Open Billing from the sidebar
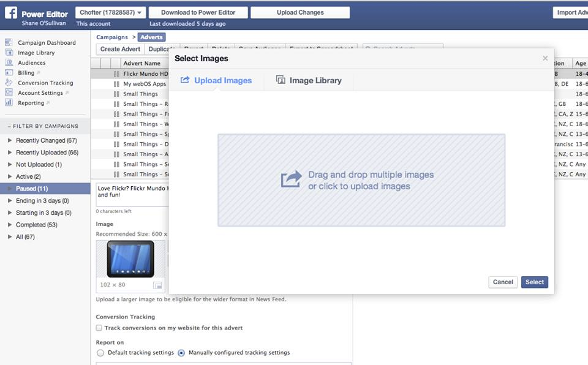 pyautogui.click(x=26, y=73)
